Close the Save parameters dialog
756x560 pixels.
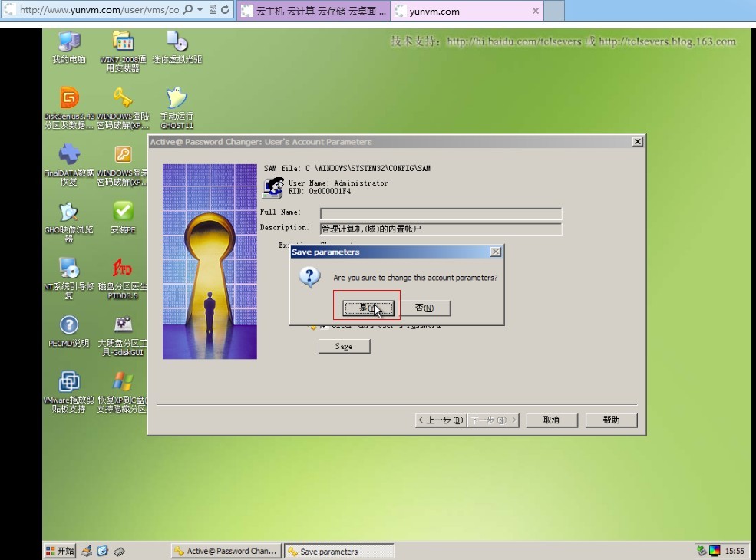(495, 252)
